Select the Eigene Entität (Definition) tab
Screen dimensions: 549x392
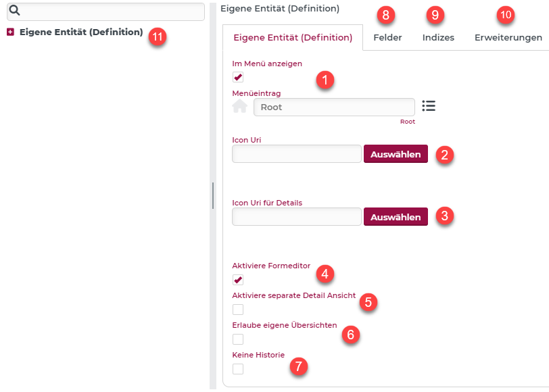pos(293,38)
